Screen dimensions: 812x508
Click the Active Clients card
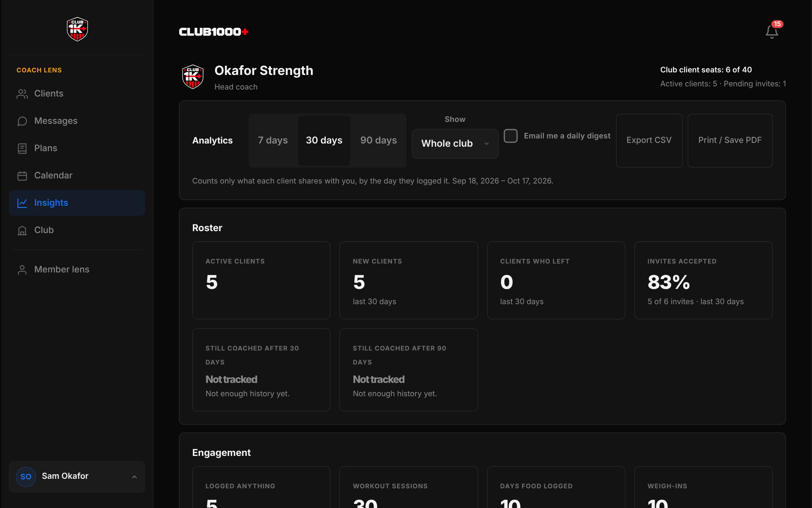(261, 280)
